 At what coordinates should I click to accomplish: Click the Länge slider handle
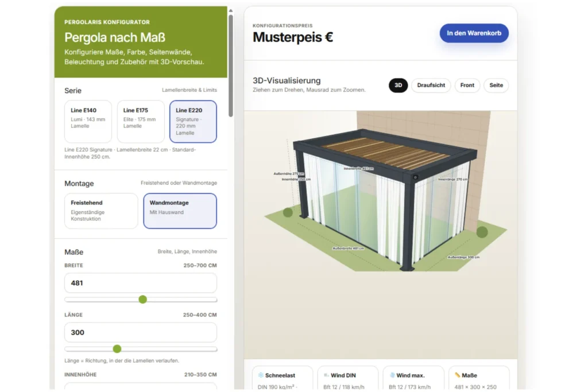click(117, 349)
